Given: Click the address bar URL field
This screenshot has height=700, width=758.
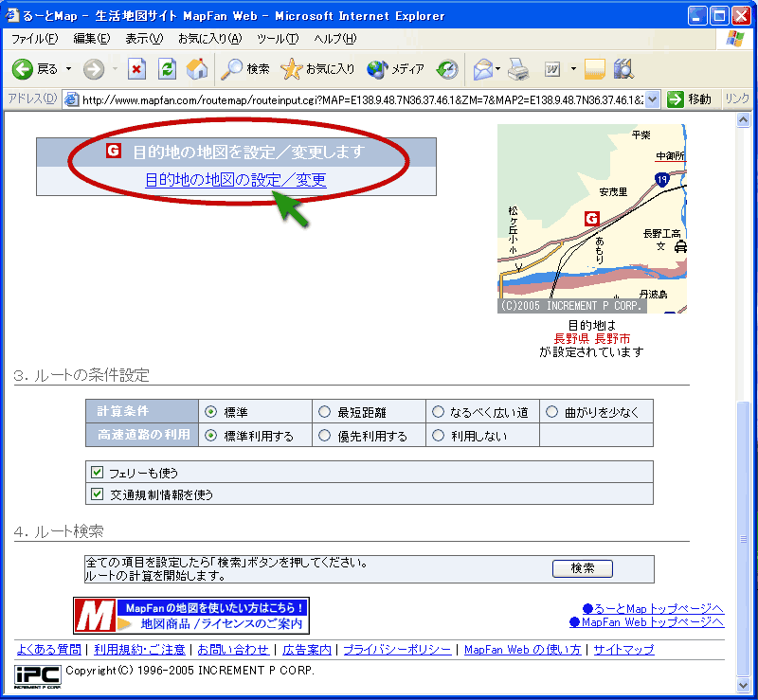Looking at the screenshot, I should 363,100.
